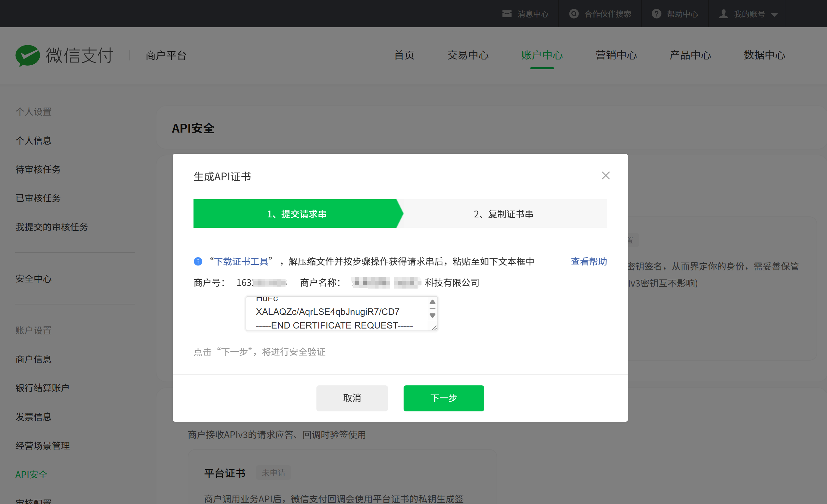Image resolution: width=827 pixels, height=504 pixels.
Task: Click the 生成API证书 dialog title
Action: pos(222,176)
